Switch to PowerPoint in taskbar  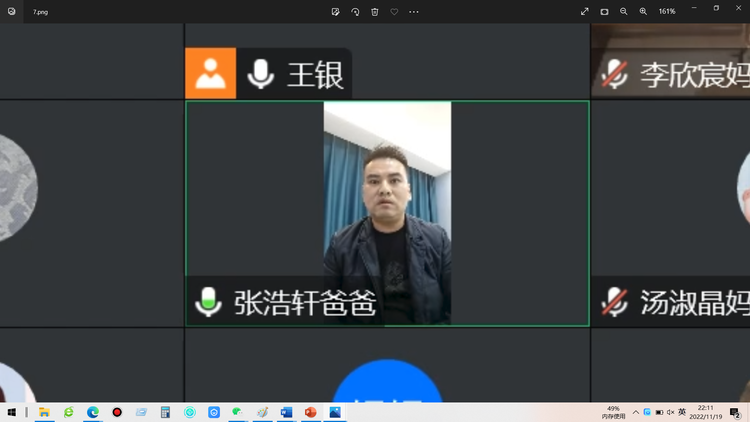(x=310, y=412)
